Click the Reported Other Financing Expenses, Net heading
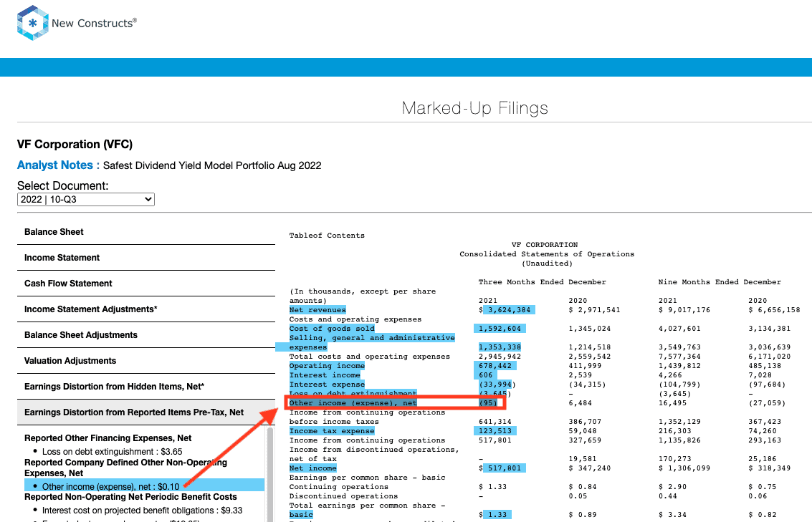This screenshot has height=522, width=812. pyautogui.click(x=108, y=438)
